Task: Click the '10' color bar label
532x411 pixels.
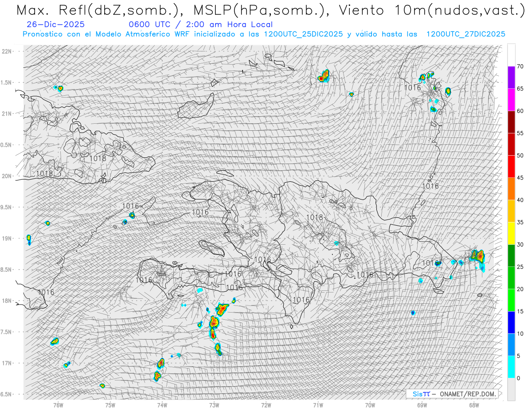Action: point(520,333)
